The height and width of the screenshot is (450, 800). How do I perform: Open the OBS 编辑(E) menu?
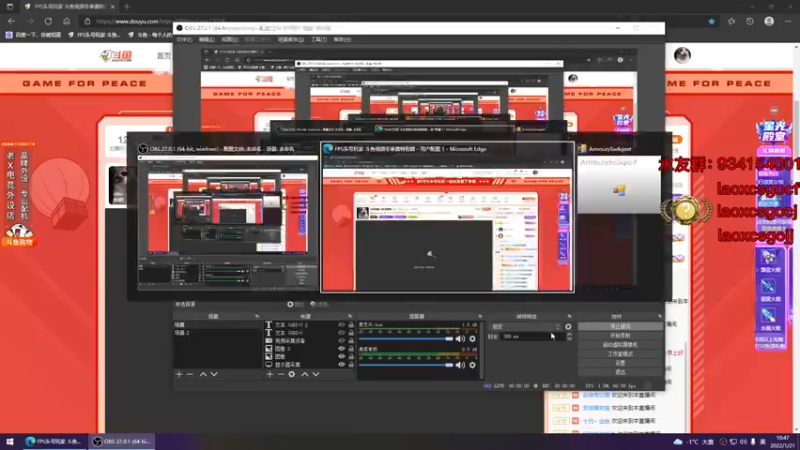click(207, 40)
